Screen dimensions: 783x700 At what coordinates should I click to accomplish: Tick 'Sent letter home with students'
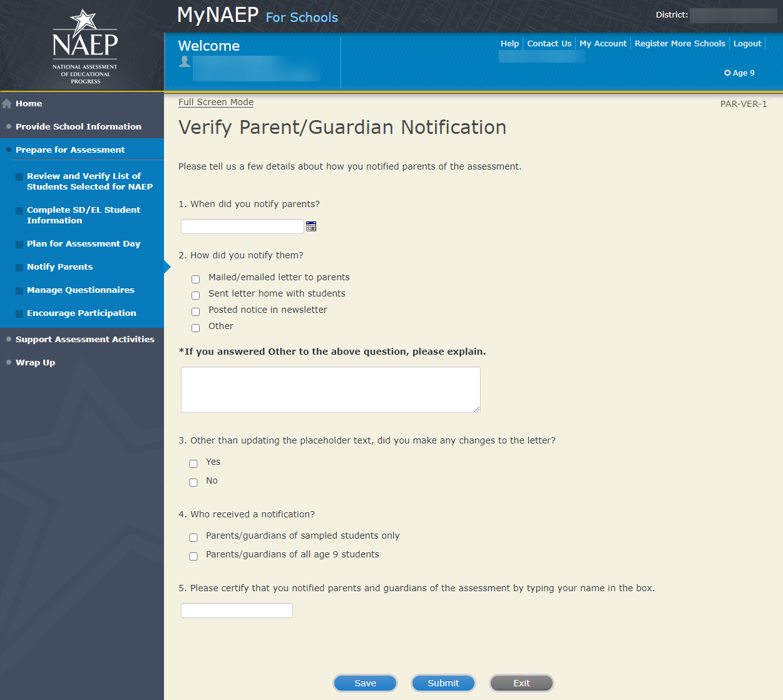(x=196, y=295)
